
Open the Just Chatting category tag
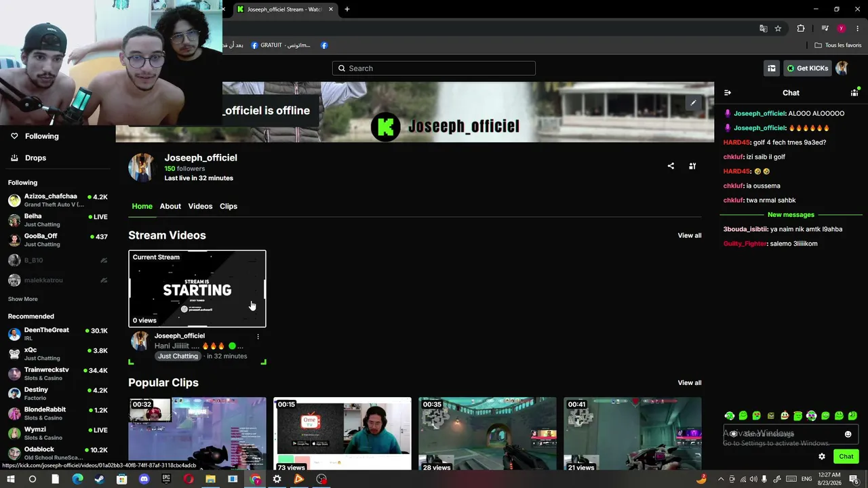point(178,357)
